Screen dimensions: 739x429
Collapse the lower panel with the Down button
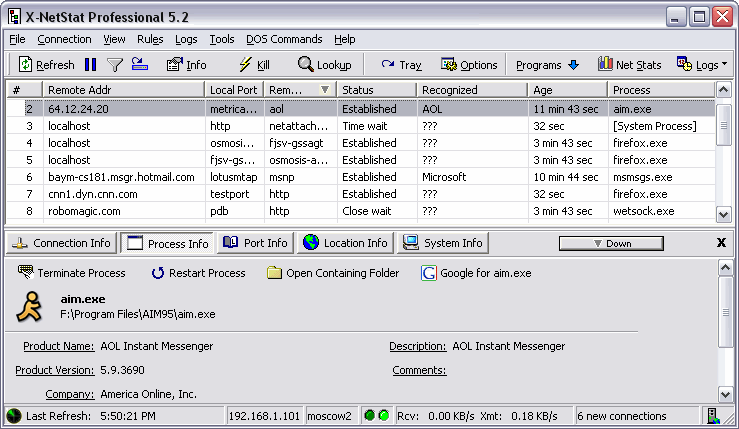tap(610, 243)
